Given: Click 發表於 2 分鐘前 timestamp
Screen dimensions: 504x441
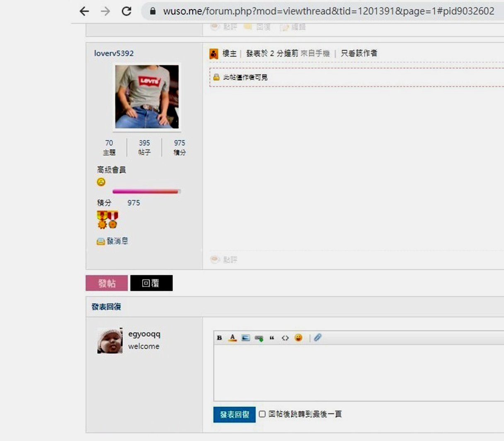Looking at the screenshot, I should [272, 53].
